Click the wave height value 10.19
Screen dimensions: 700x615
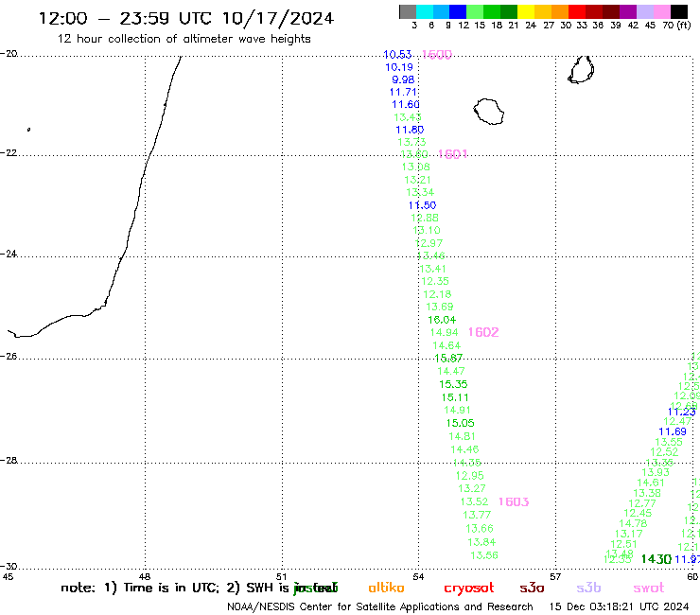tap(399, 67)
